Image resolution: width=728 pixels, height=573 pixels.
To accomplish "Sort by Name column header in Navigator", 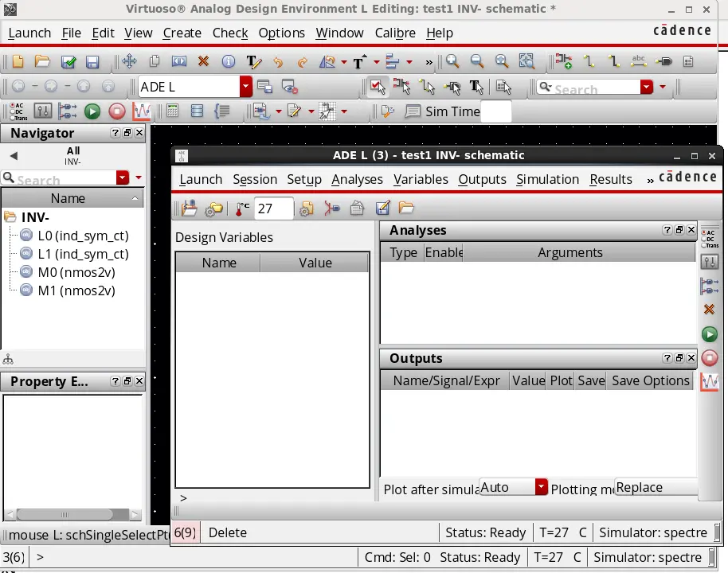I will click(x=72, y=199).
